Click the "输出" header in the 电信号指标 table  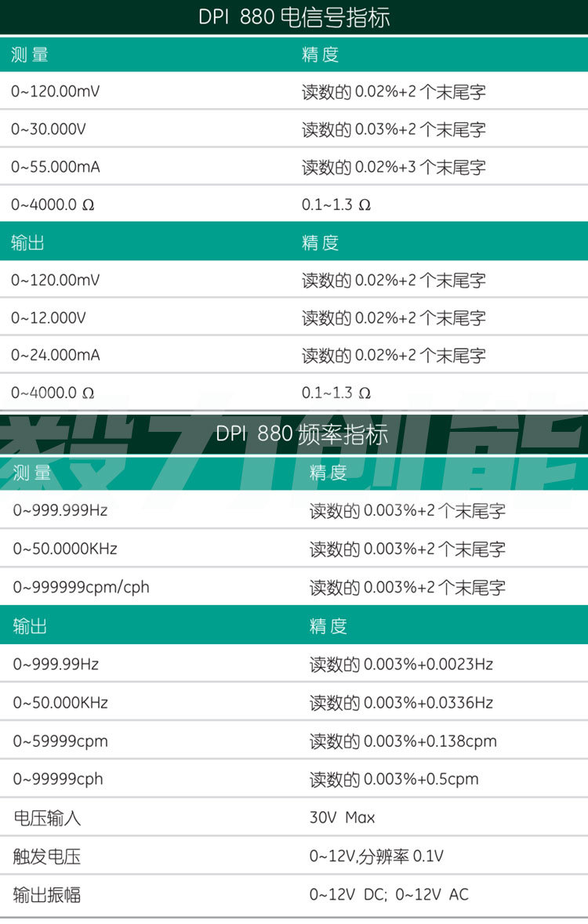click(27, 242)
